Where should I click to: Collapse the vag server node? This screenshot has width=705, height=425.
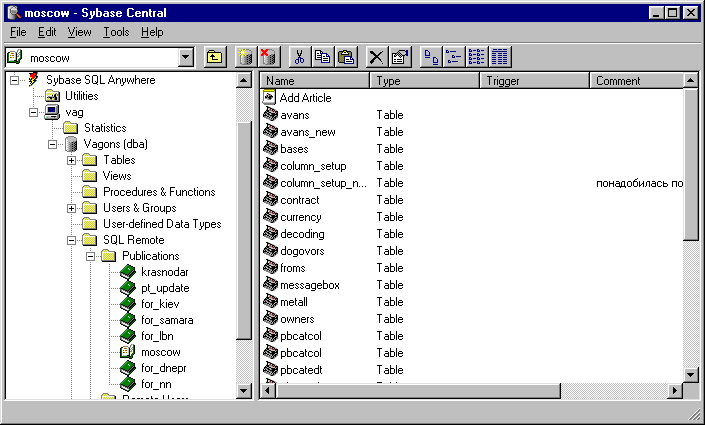[x=33, y=112]
